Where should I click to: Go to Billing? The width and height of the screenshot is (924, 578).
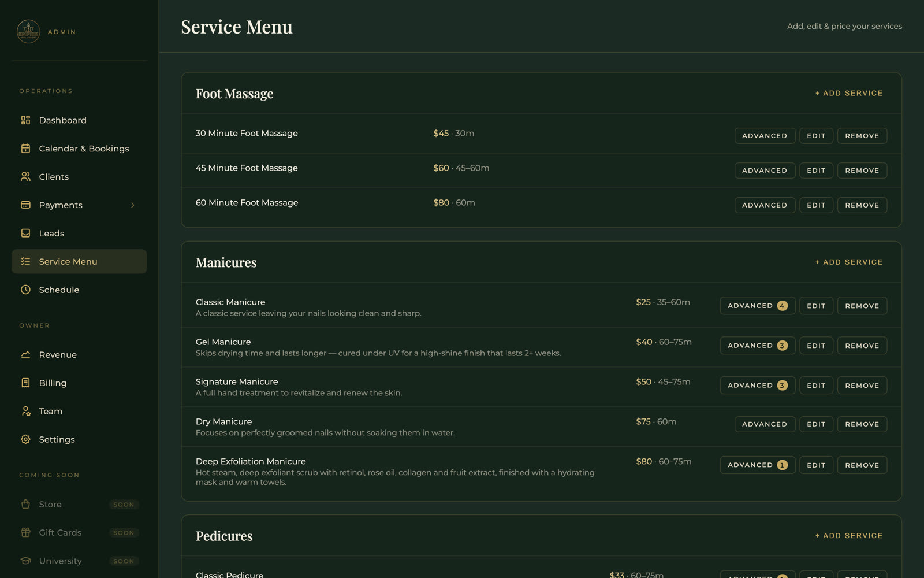tap(79, 383)
